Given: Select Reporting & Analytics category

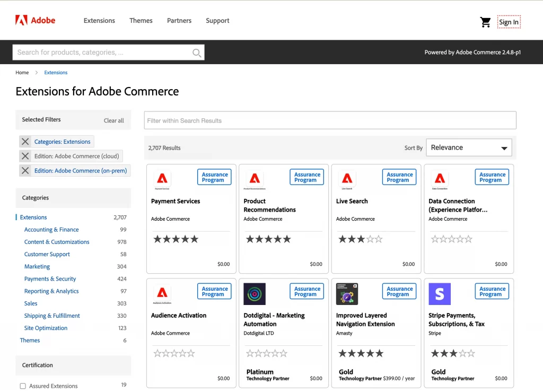Looking at the screenshot, I should click(51, 291).
